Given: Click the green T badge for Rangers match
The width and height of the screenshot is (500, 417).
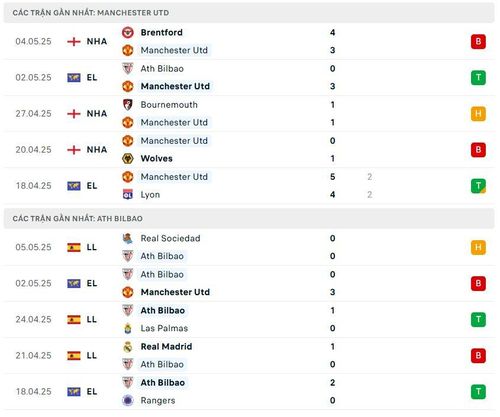Looking at the screenshot, I should [478, 392].
